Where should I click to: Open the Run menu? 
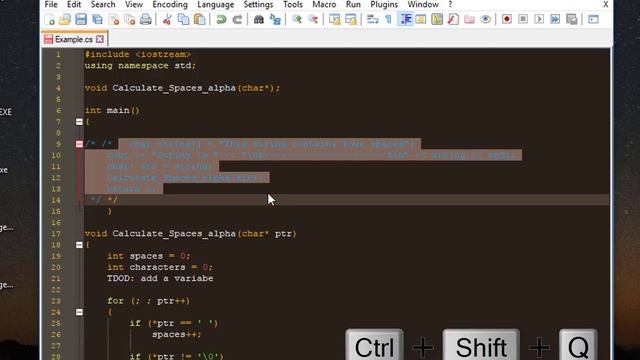tap(353, 4)
